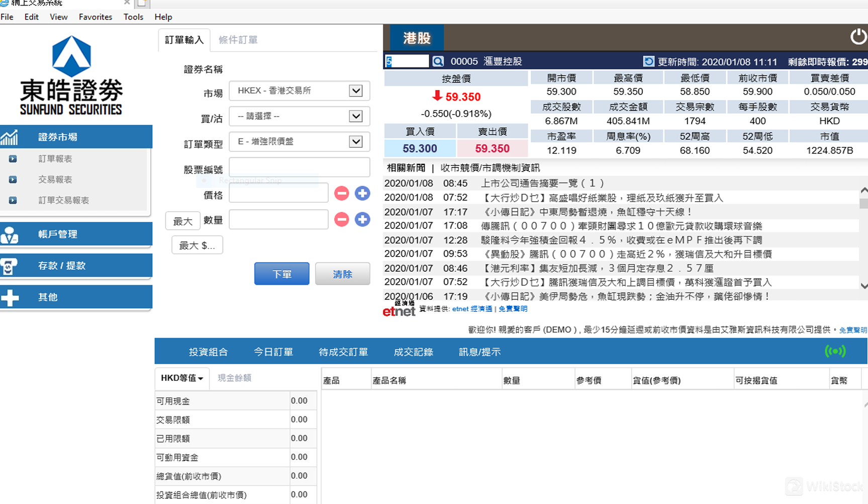868x504 pixels.
Task: Increase quantity with blue plus icon
Action: click(362, 219)
